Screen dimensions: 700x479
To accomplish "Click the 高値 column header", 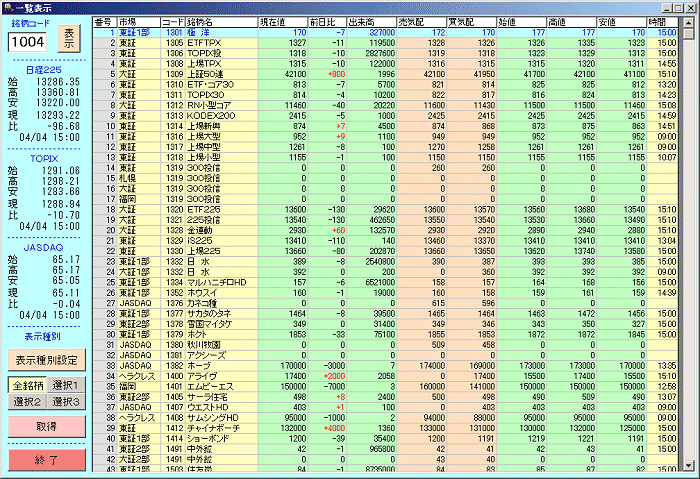I will pyautogui.click(x=572, y=22).
